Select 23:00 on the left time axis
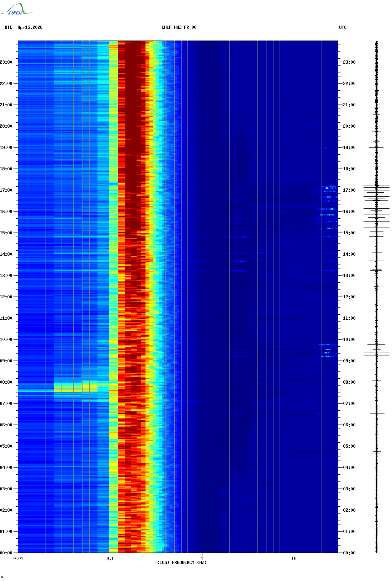The height and width of the screenshot is (581, 392). click(6, 62)
